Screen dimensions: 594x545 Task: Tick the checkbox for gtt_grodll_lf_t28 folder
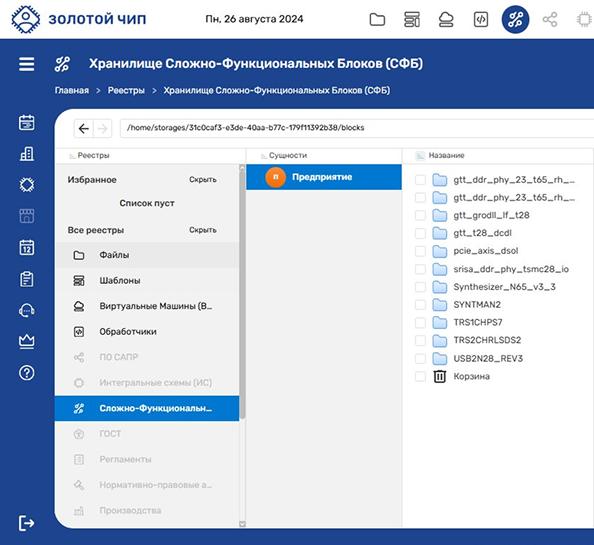pos(420,215)
